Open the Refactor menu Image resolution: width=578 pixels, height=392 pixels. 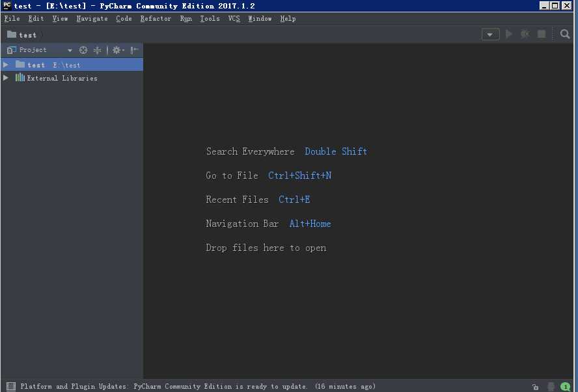155,18
